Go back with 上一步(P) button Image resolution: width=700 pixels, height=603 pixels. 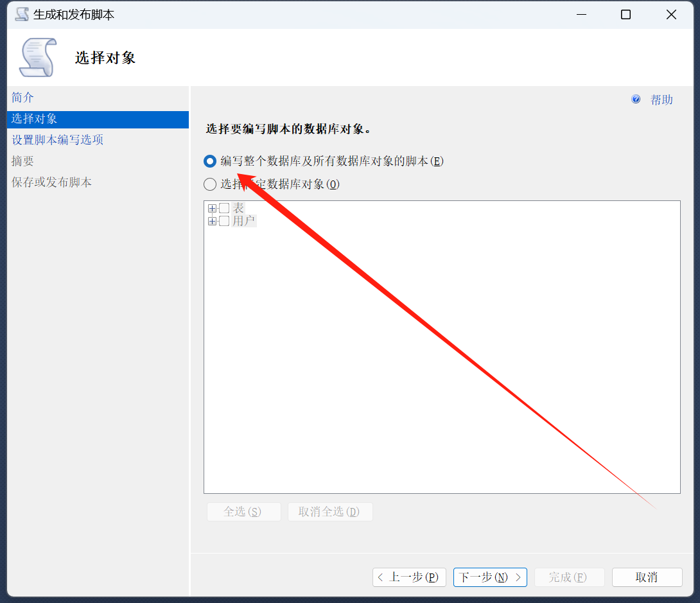[x=409, y=577]
